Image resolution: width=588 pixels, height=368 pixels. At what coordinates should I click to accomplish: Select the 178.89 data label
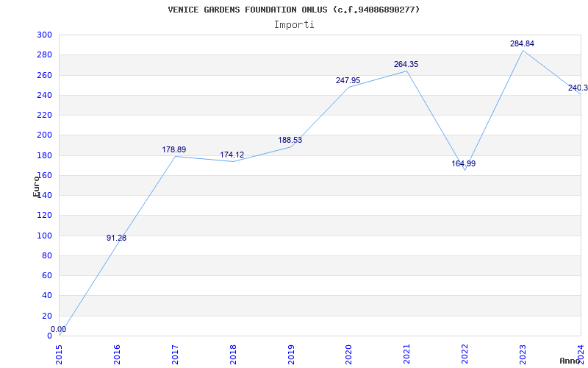coord(174,149)
